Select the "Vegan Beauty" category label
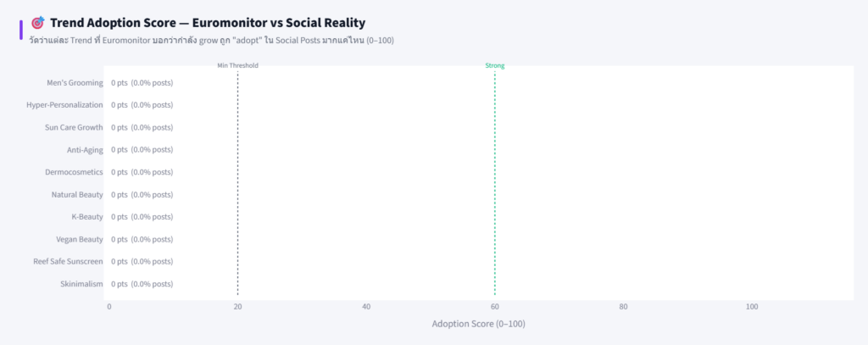This screenshot has height=345, width=868. [79, 240]
